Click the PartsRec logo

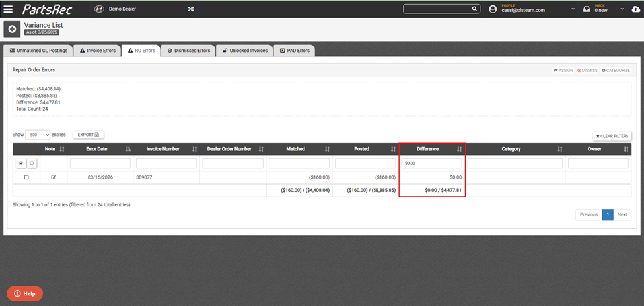click(x=48, y=9)
